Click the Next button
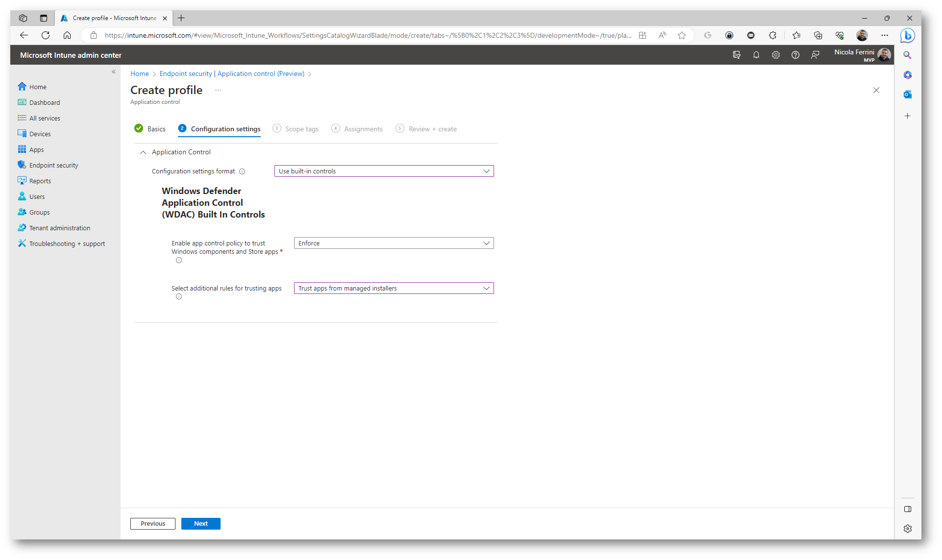This screenshot has height=560, width=942. click(200, 523)
